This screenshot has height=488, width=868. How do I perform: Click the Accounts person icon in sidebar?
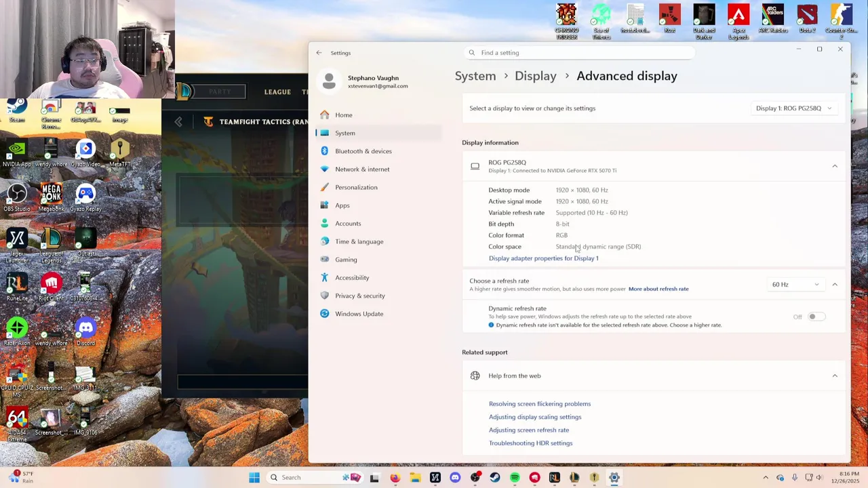click(x=325, y=224)
